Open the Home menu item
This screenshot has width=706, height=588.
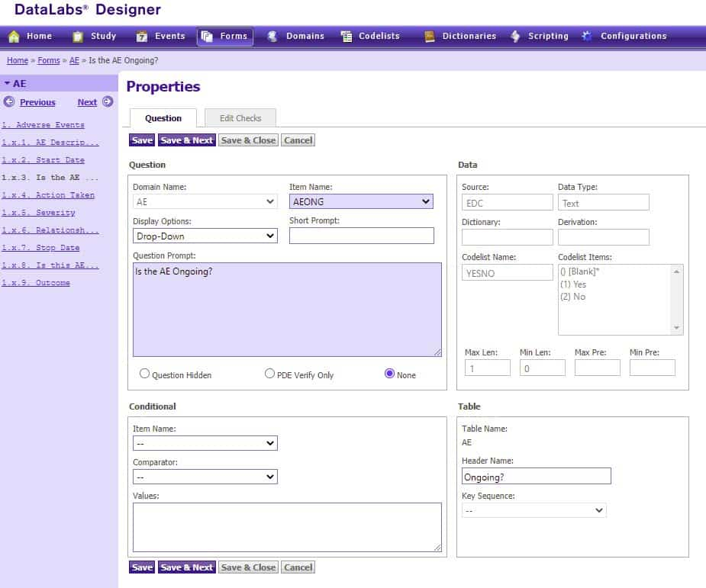pyautogui.click(x=39, y=36)
